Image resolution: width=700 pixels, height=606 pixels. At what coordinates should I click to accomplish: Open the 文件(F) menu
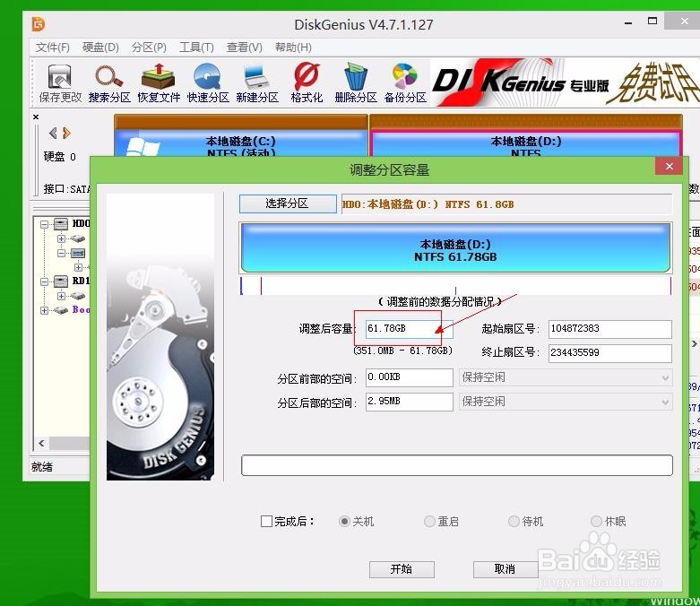pos(53,47)
